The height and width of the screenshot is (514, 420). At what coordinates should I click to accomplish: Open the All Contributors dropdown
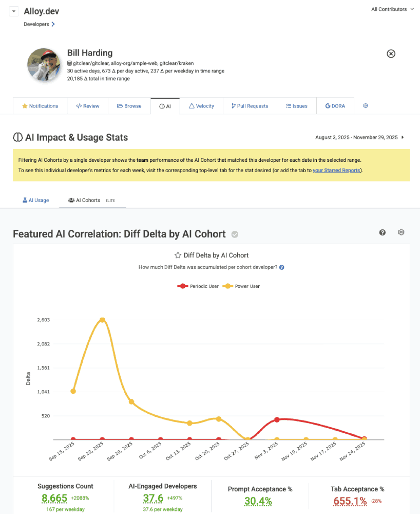(392, 9)
